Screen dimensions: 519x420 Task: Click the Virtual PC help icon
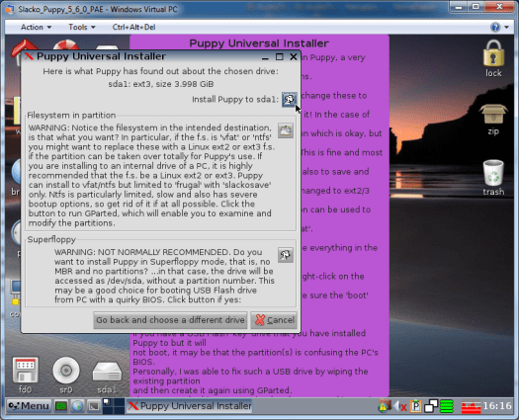[495, 27]
